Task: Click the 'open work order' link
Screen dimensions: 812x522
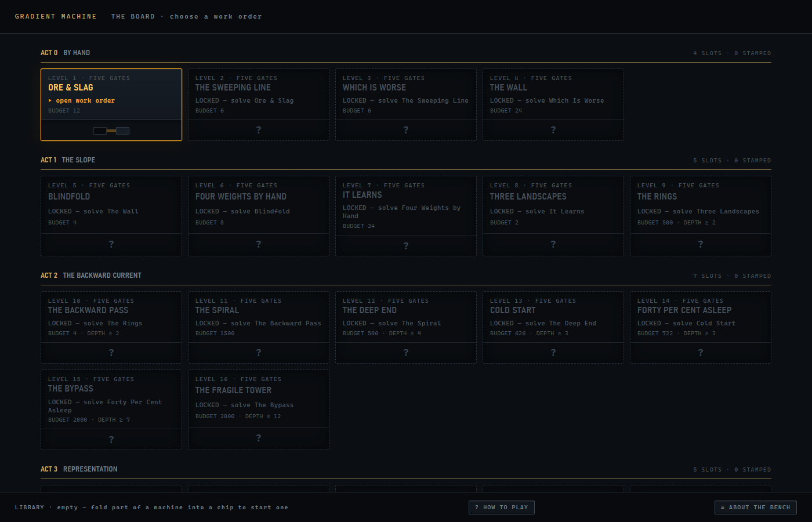Action: coord(82,101)
